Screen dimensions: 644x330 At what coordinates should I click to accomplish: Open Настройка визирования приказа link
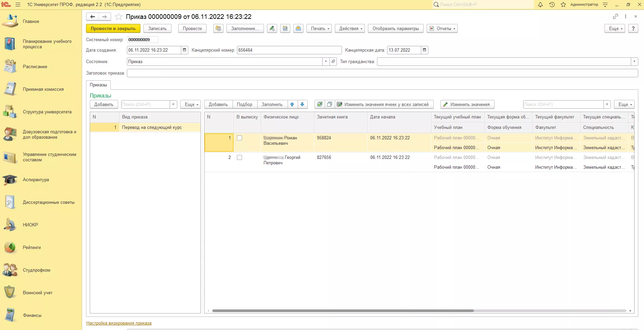[x=119, y=323]
